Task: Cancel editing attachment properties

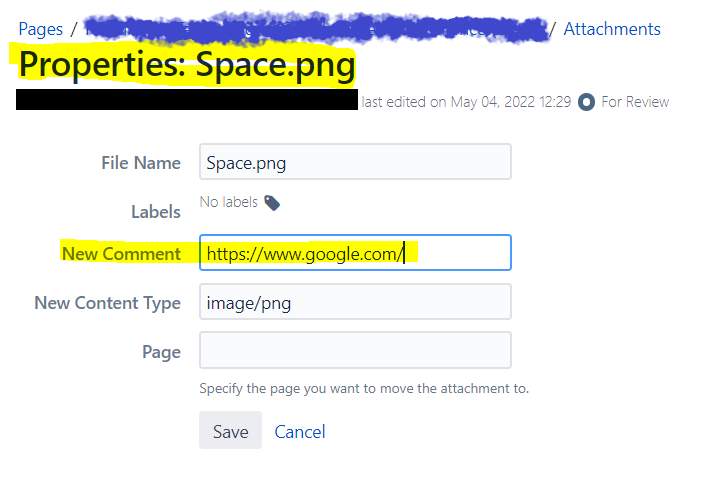Action: (300, 432)
